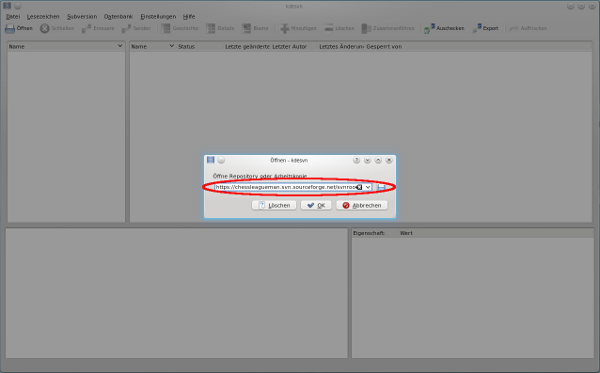The width and height of the screenshot is (600, 373).
Task: Click the Status column header
Action: click(x=201, y=46)
